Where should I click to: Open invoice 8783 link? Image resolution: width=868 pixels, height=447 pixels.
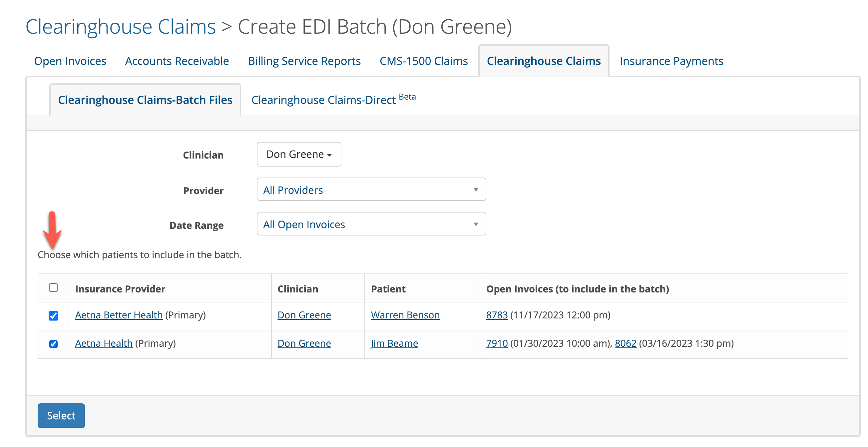click(496, 315)
